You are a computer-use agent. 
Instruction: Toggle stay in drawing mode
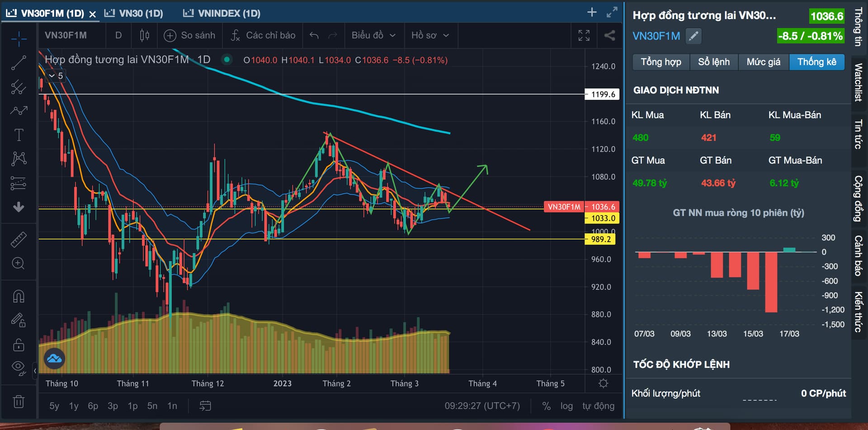point(19,320)
